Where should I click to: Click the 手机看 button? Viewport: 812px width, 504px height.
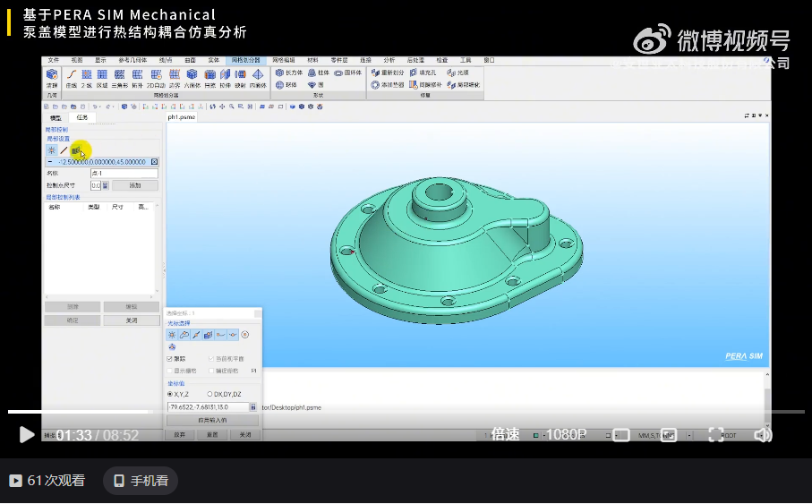(141, 481)
